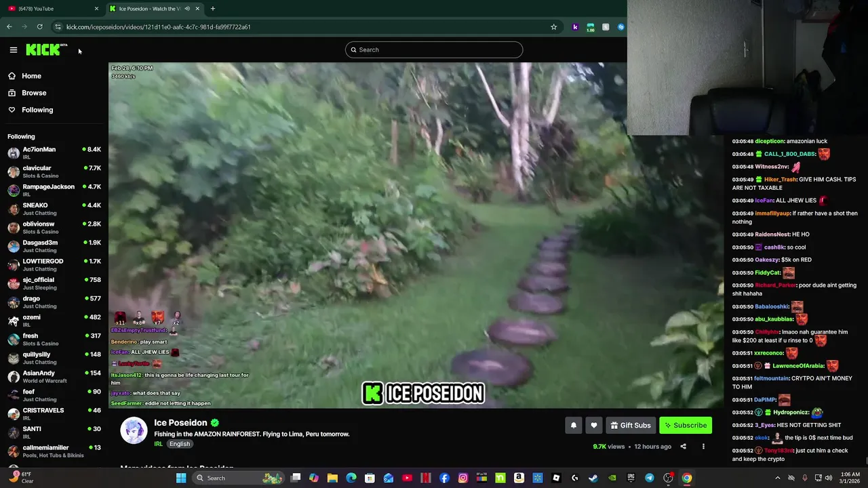Click the Kick search field
This screenshot has width=868, height=488.
[434, 49]
